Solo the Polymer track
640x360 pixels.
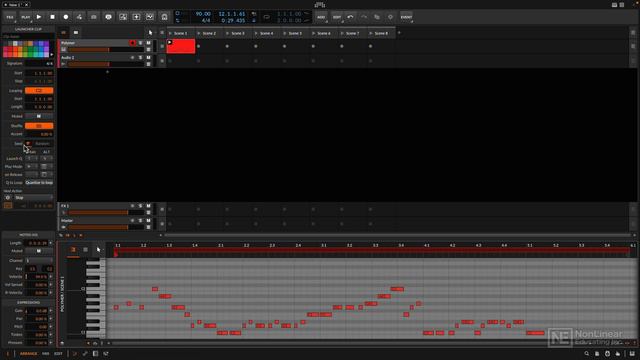point(140,42)
